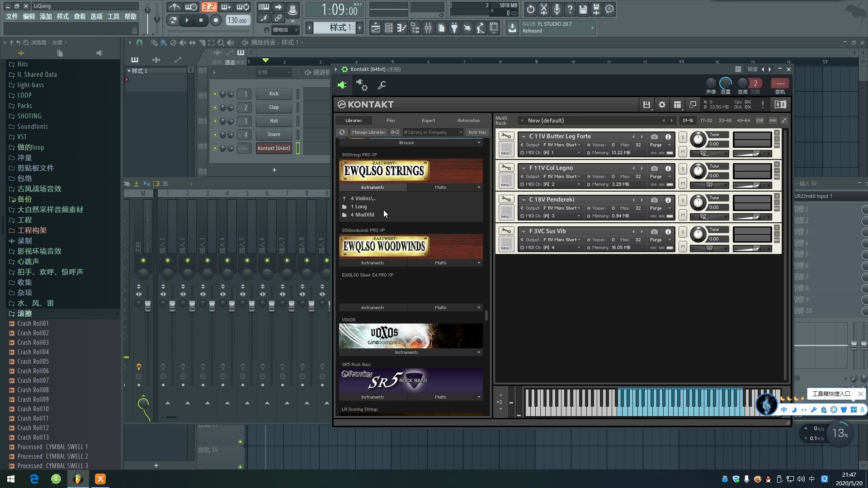Click the Record button in transport
The height and width of the screenshot is (488, 868).
[x=216, y=20]
